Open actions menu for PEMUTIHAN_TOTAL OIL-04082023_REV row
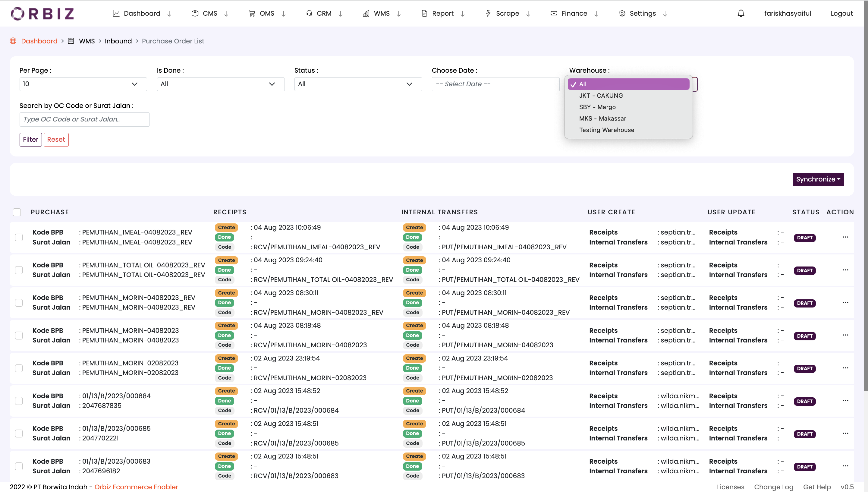Screen dimensions: 868x492 click(x=845, y=270)
